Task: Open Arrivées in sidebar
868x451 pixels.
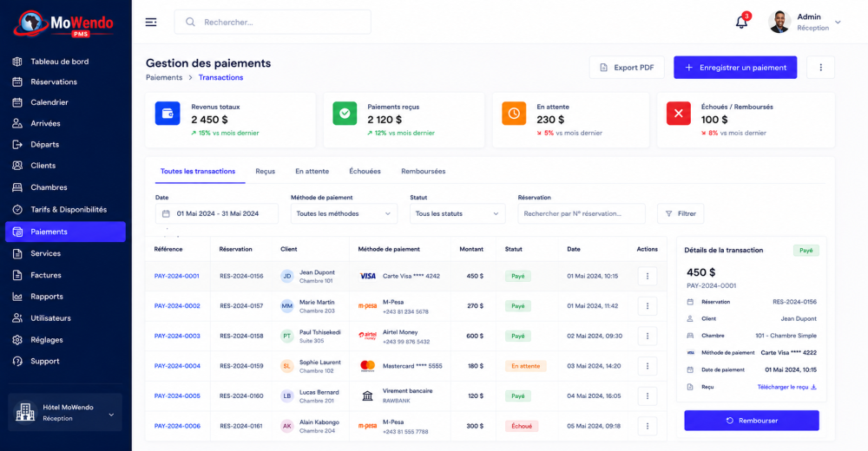Action: click(65, 123)
